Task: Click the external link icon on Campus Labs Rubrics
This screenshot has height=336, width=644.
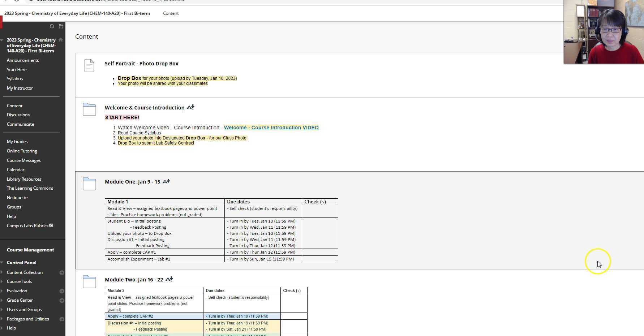Action: click(51, 225)
